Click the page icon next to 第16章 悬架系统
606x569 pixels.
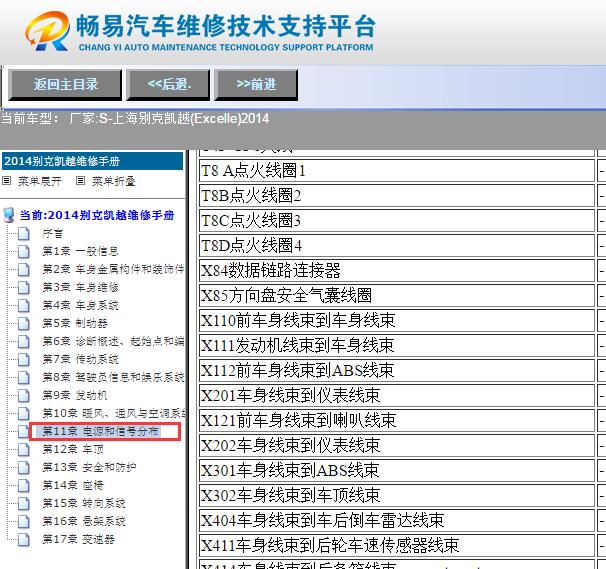[24, 521]
